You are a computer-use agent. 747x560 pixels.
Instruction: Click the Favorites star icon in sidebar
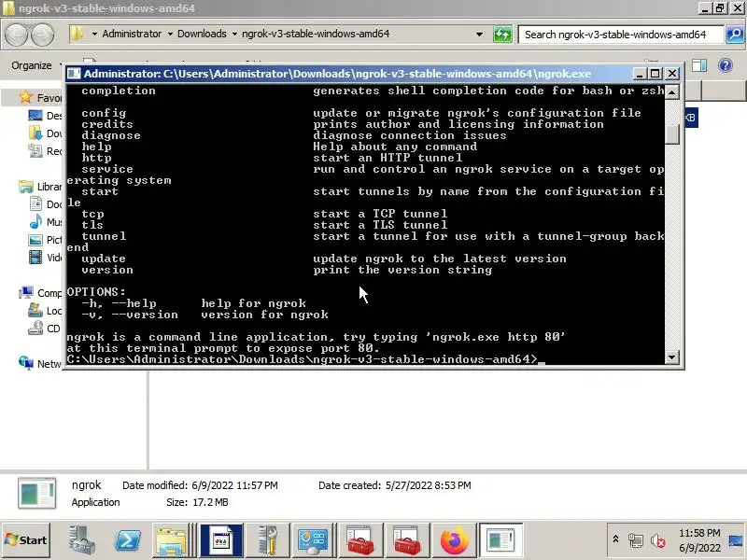26,98
